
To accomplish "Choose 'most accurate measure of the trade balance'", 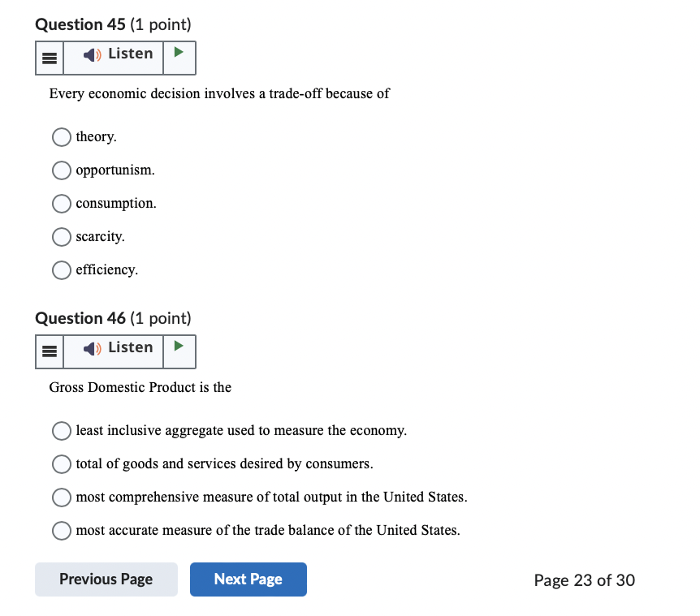I will [61, 531].
